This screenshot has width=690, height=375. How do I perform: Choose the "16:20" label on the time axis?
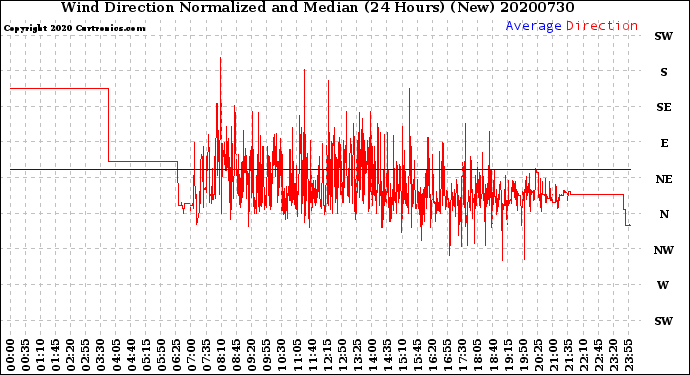(x=432, y=355)
